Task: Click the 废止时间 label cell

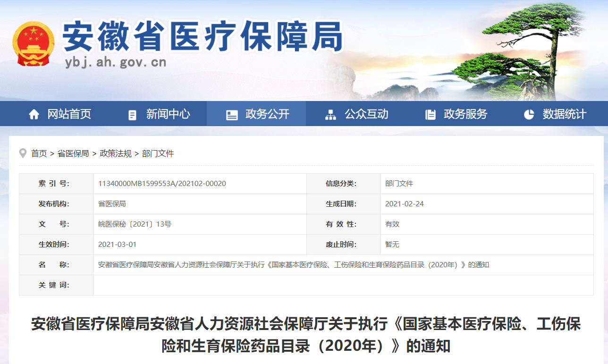Action: (x=343, y=245)
